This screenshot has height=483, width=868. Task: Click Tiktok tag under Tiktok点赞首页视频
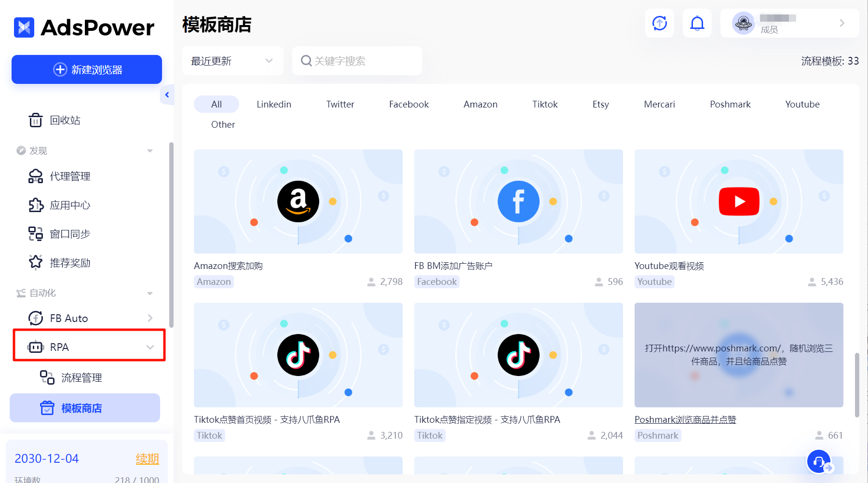209,435
